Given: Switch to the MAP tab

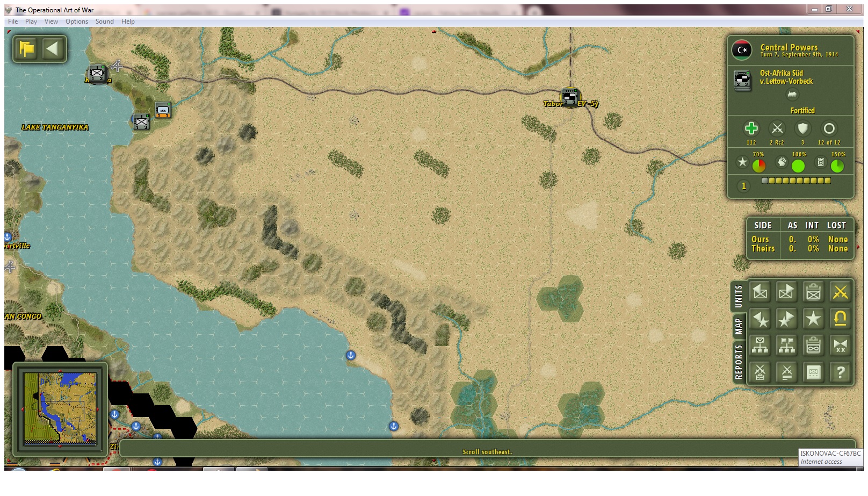Looking at the screenshot, I should click(738, 326).
